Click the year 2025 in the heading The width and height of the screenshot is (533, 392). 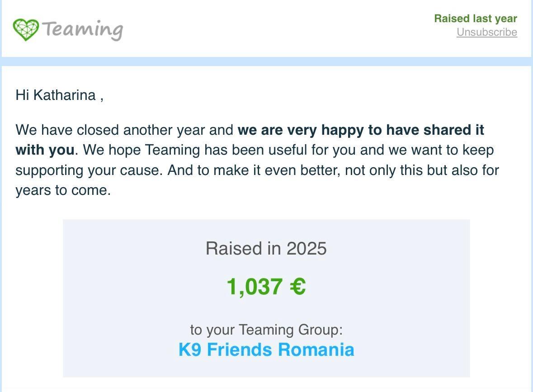point(307,249)
